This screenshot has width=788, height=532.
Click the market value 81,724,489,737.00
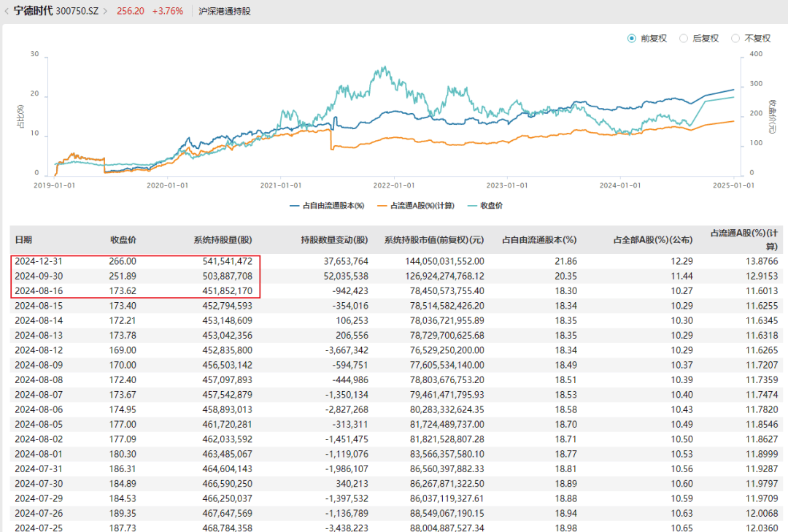[447, 425]
